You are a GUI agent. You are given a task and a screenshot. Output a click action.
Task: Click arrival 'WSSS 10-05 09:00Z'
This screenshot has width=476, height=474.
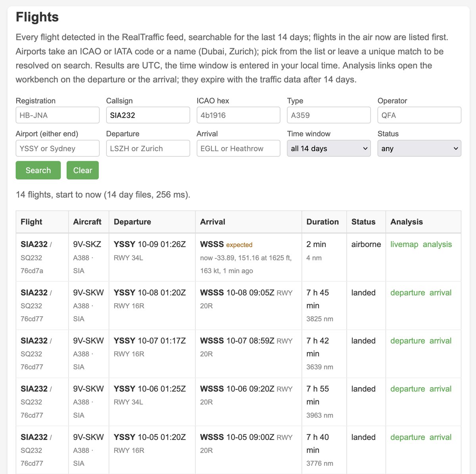pos(237,437)
